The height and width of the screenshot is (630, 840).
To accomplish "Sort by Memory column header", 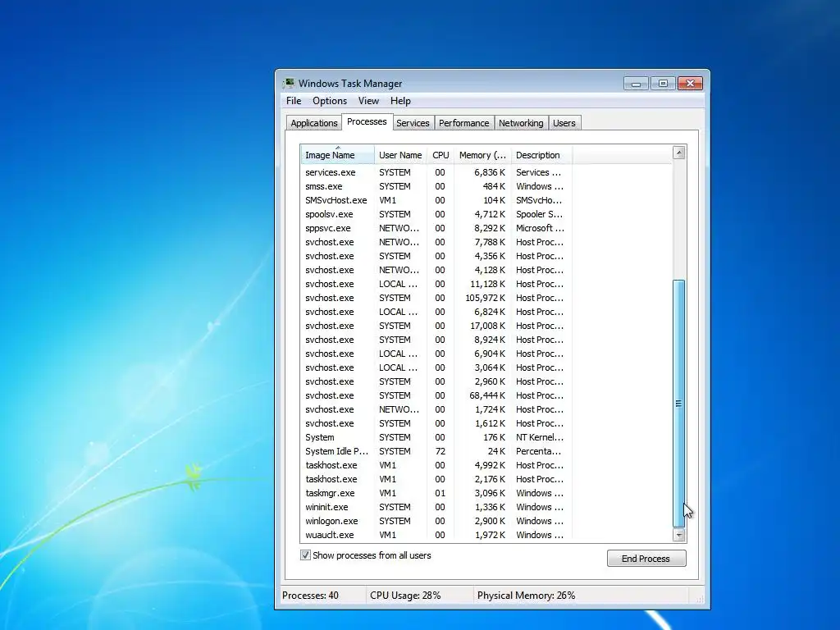I will 482,155.
